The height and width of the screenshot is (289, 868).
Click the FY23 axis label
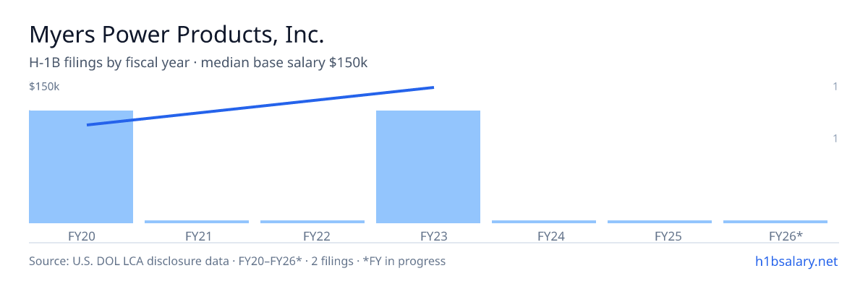tap(428, 236)
